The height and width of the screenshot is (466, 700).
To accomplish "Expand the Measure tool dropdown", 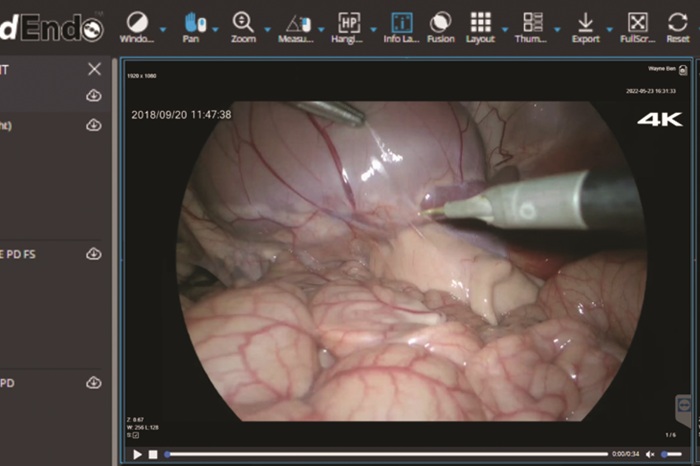I will 321,29.
